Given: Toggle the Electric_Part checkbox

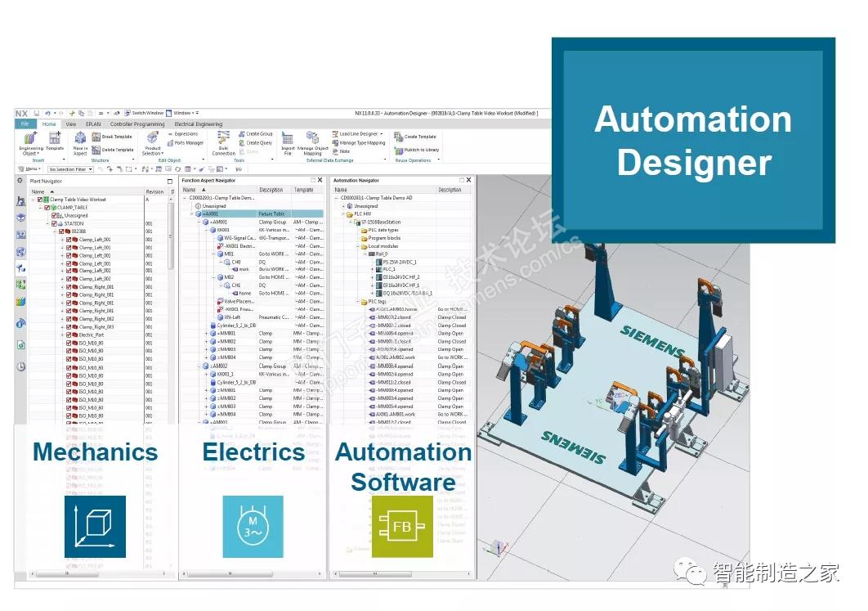Looking at the screenshot, I should pos(69,335).
